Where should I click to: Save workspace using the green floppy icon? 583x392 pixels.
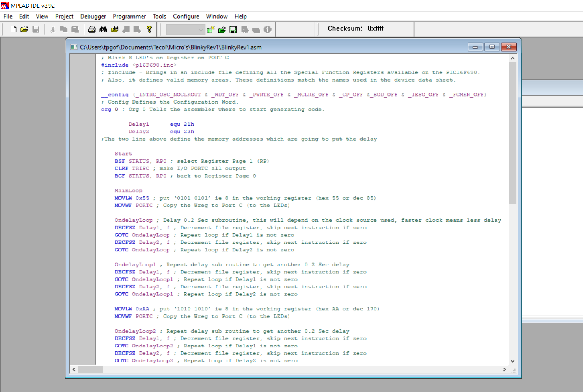pos(233,30)
